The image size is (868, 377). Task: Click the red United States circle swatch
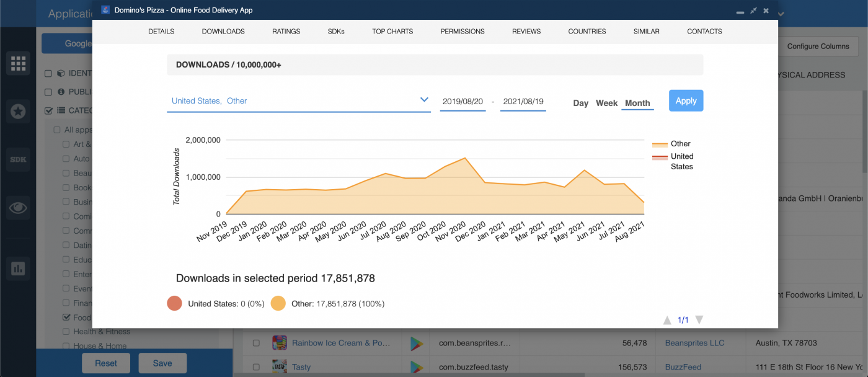point(175,304)
